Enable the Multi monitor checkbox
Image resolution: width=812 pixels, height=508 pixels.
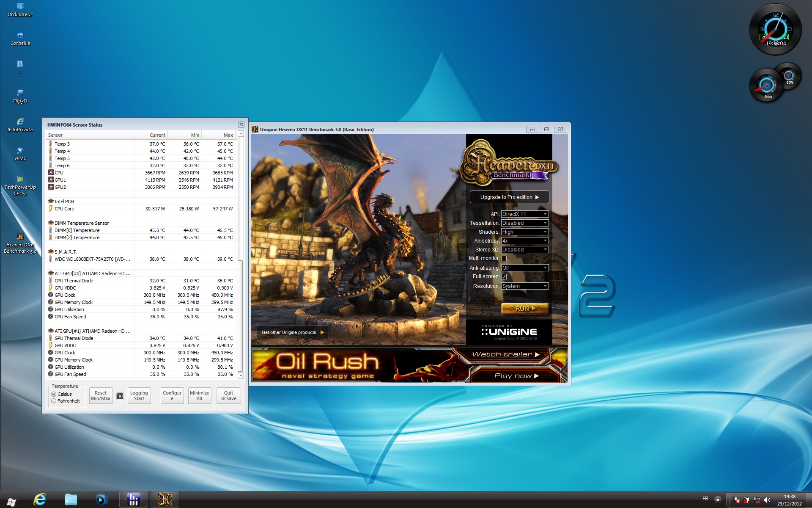pos(504,258)
